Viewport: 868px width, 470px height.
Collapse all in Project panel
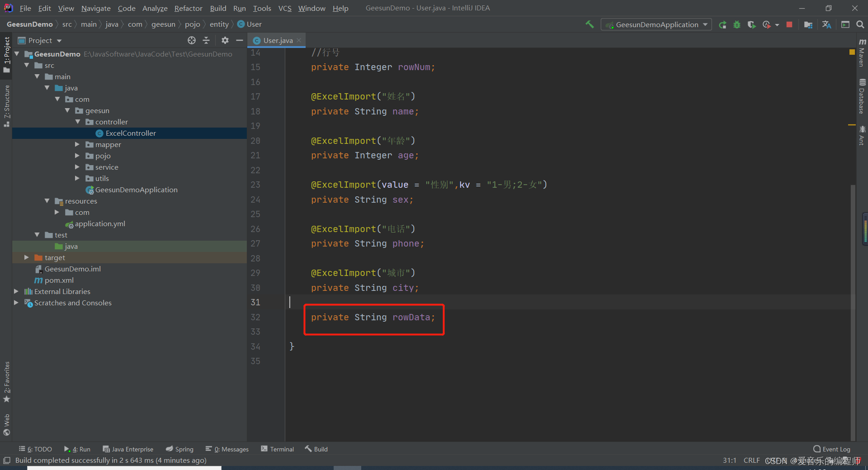206,40
